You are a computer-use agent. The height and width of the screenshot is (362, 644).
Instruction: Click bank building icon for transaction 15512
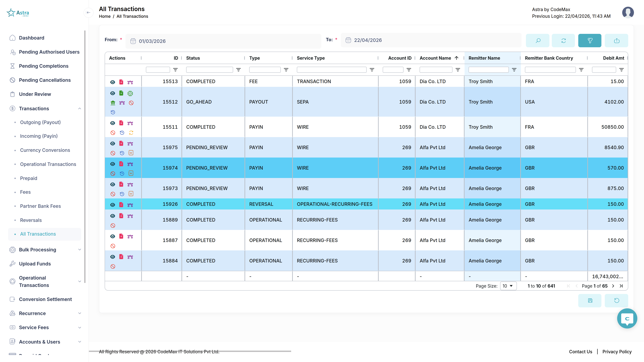point(113,103)
